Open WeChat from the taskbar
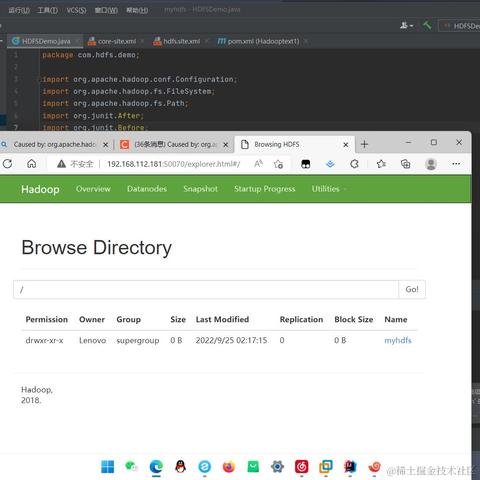 131,467
